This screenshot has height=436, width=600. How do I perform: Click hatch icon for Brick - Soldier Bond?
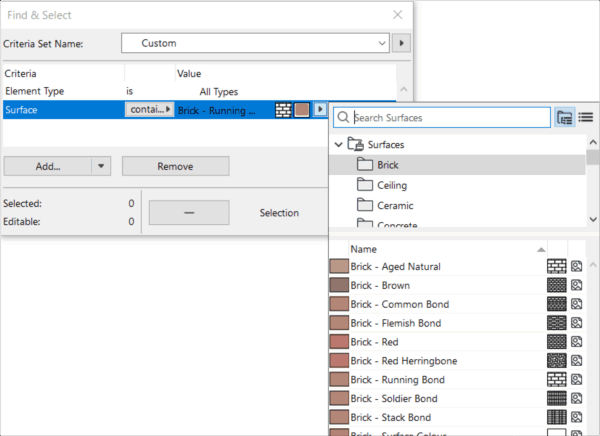point(556,398)
